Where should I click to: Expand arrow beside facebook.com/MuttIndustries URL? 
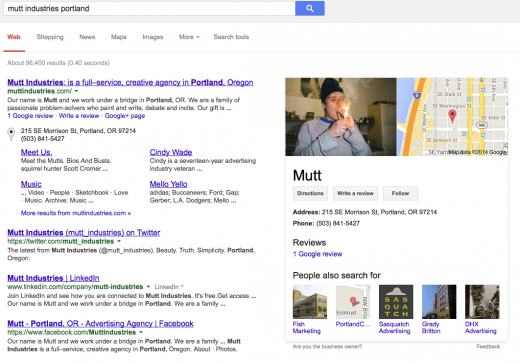click(x=141, y=332)
